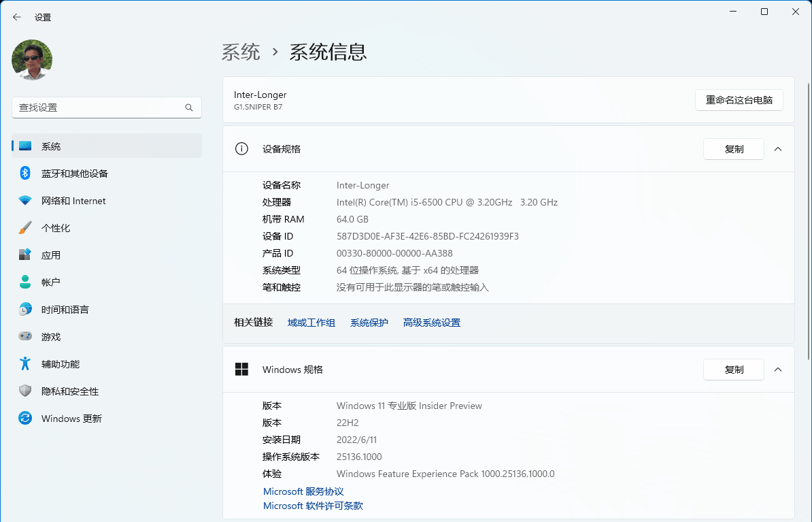This screenshot has height=522, width=812.
Task: Open the 系统保护 link
Action: [x=369, y=323]
